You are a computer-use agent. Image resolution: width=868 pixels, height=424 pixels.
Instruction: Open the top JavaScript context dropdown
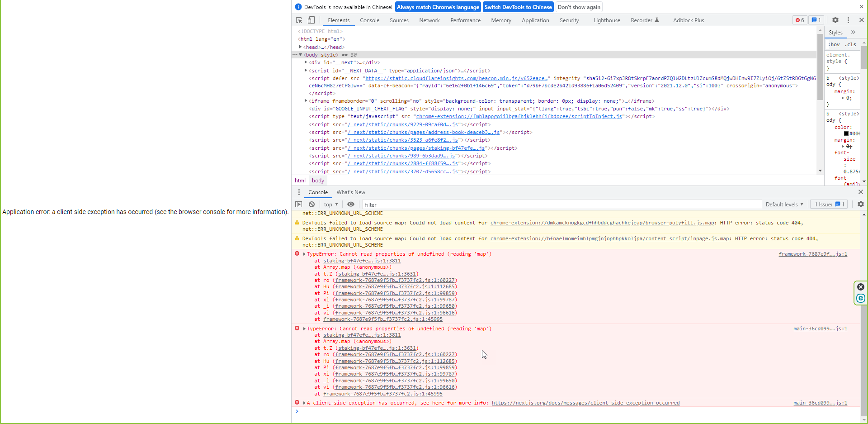[x=331, y=205]
